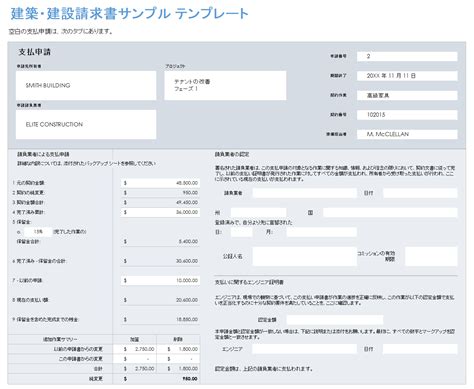The image size is (474, 389).
Task: Click the application number field showing 2
Action: [407, 56]
